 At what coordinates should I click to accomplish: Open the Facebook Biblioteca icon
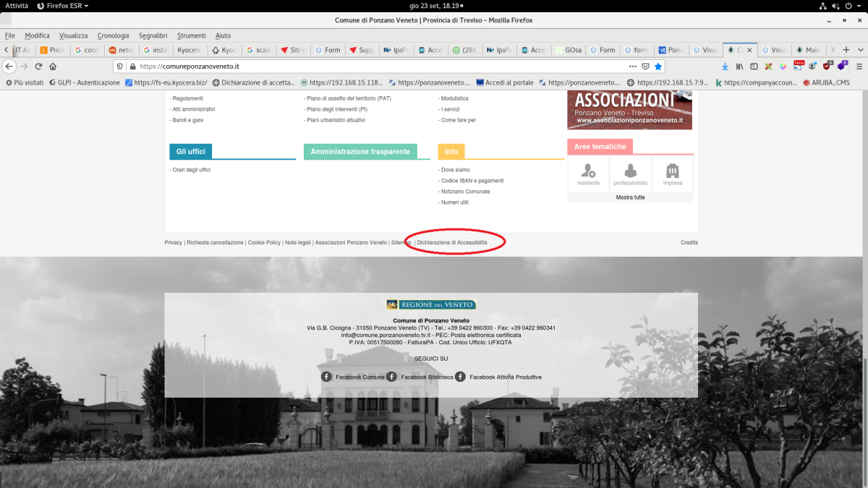391,377
